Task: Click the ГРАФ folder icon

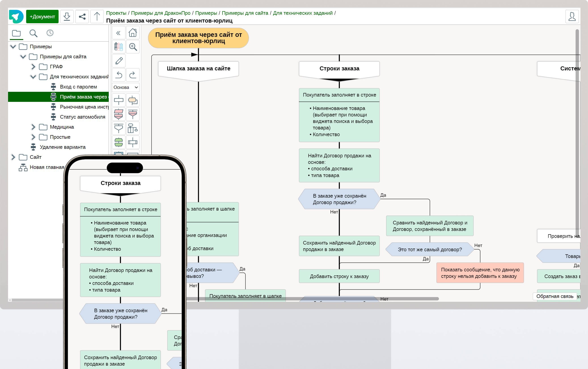Action: 43,67
